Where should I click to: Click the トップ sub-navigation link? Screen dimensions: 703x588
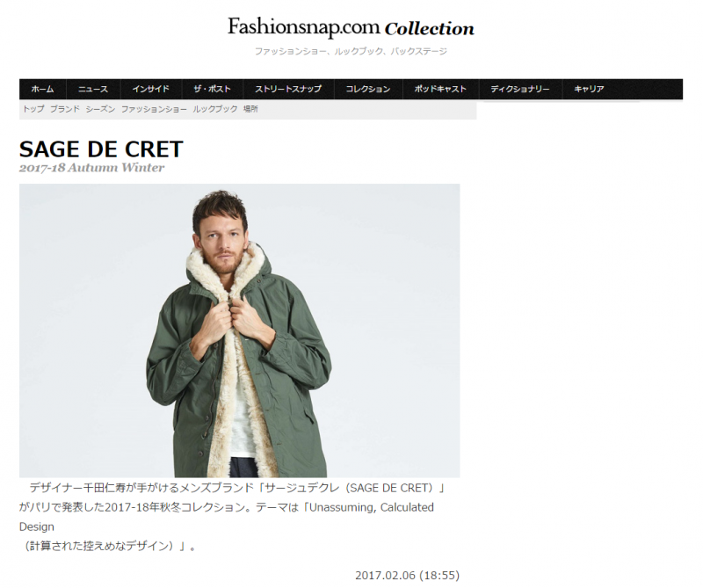point(33,109)
